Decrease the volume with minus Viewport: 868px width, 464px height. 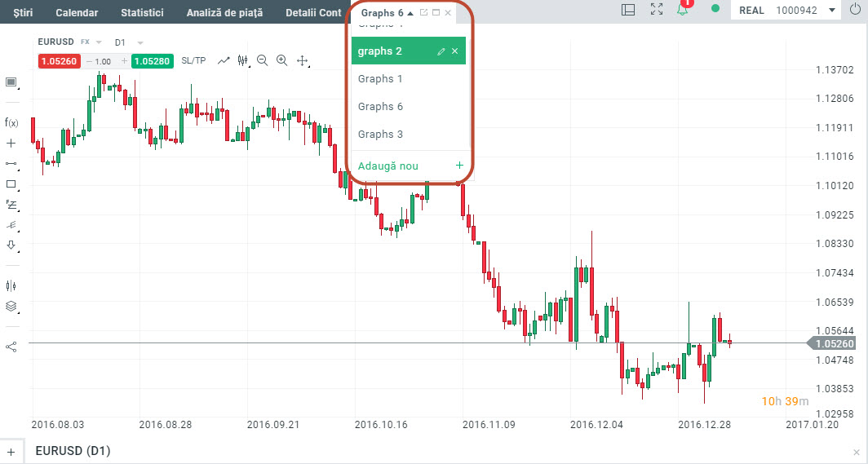[89, 61]
